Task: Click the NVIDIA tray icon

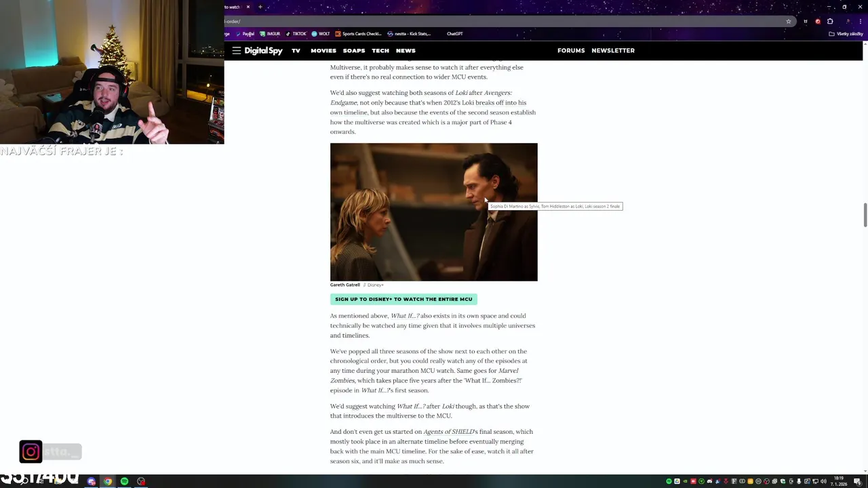Action: [x=685, y=481]
